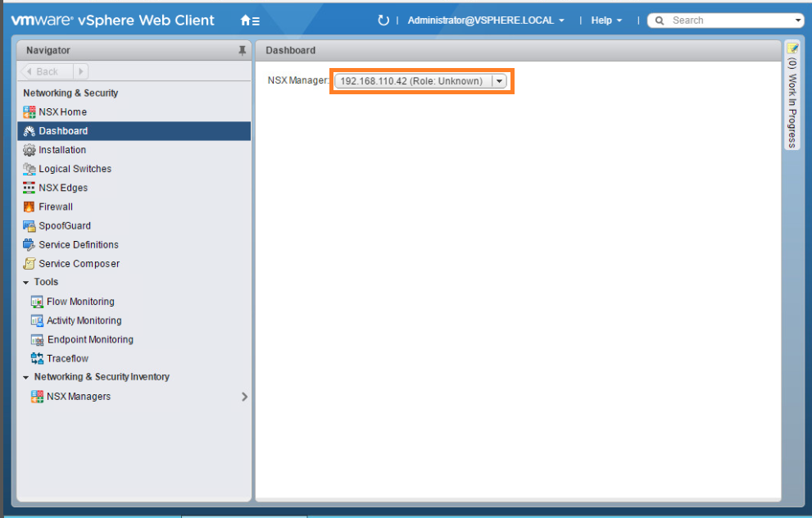Image resolution: width=812 pixels, height=518 pixels.
Task: Click the Endpoint Monitoring icon
Action: click(x=37, y=340)
